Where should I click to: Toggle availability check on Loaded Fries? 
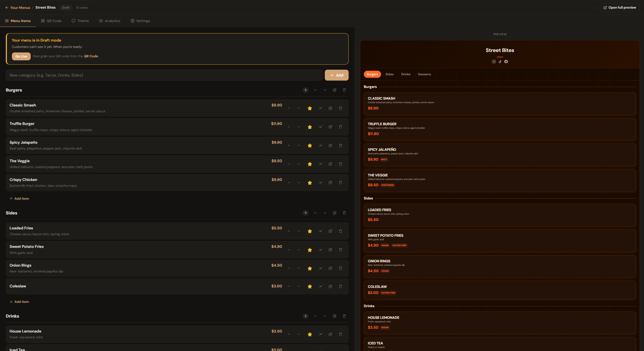pos(320,231)
